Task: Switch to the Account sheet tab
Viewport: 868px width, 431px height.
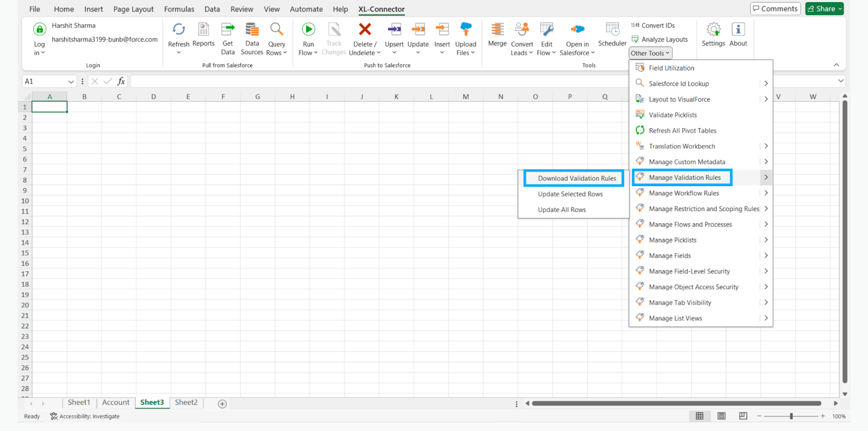Action: pos(116,402)
